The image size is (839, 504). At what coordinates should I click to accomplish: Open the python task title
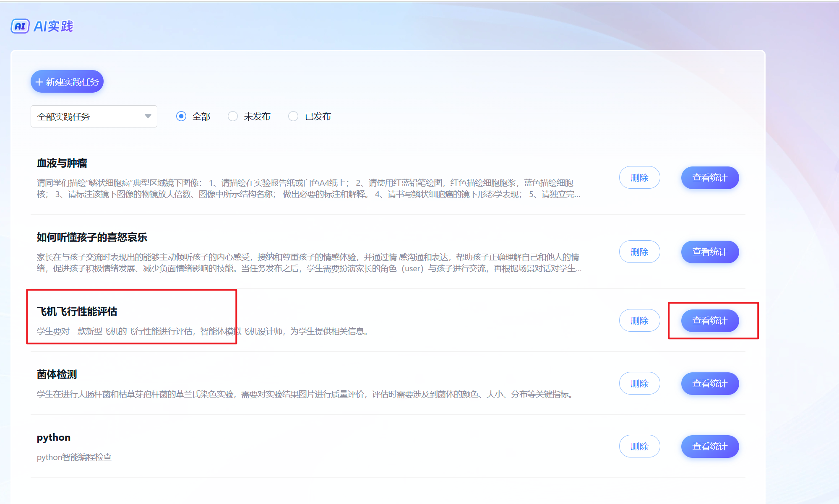tap(53, 438)
